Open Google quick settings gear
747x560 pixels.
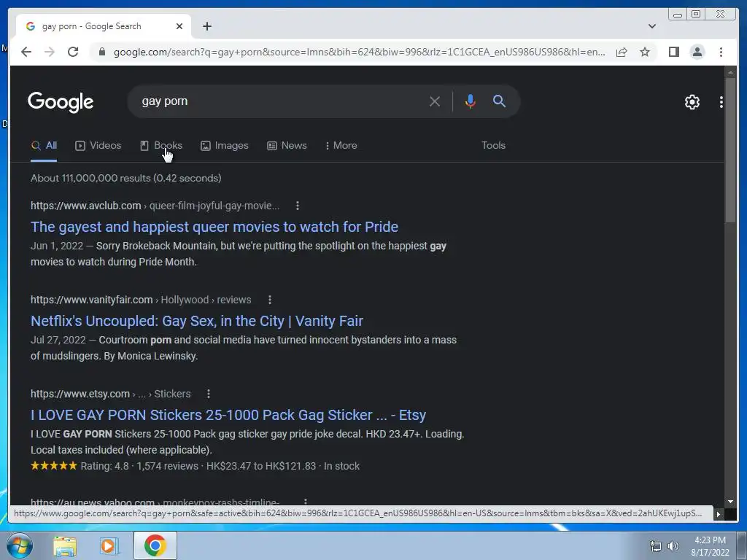point(692,102)
